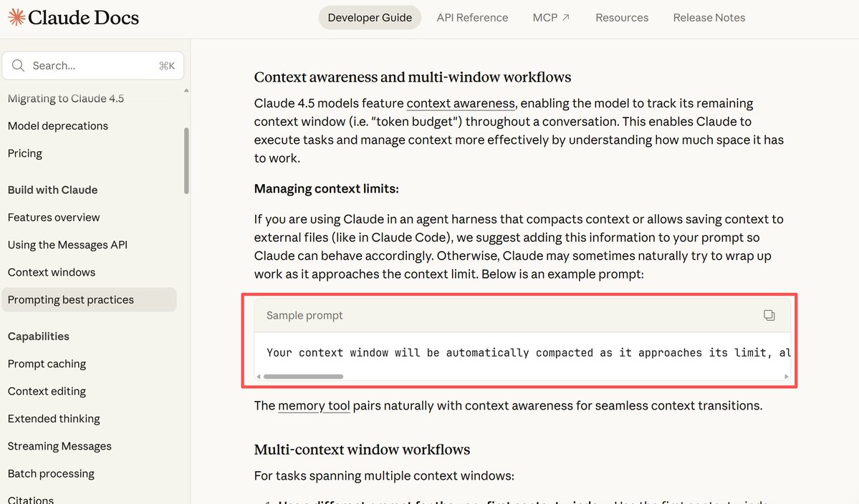Open the MCP tab

(x=551, y=17)
